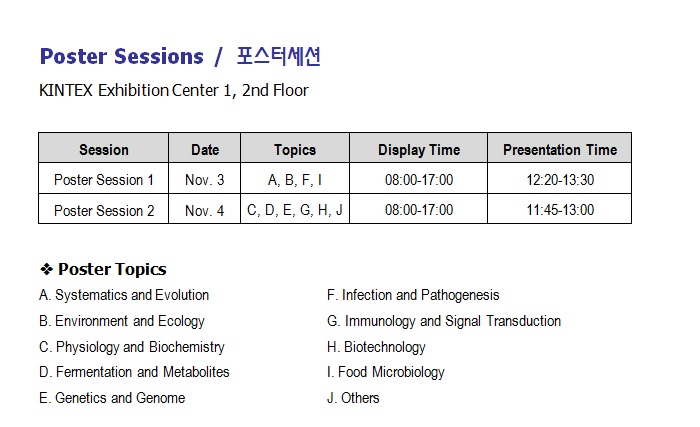The width and height of the screenshot is (700, 427).
Task: Click the diamond bullet beside Poster Topics
Action: tap(46, 270)
